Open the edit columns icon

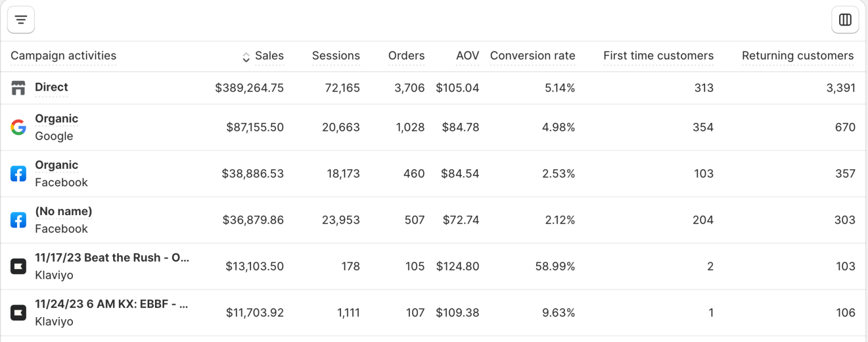[x=845, y=20]
